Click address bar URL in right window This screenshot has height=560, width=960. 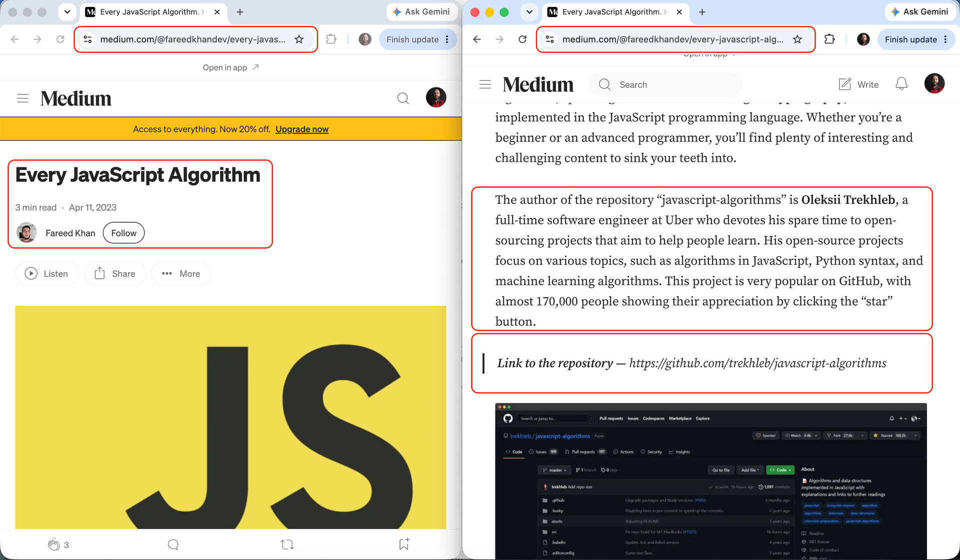pyautogui.click(x=672, y=39)
